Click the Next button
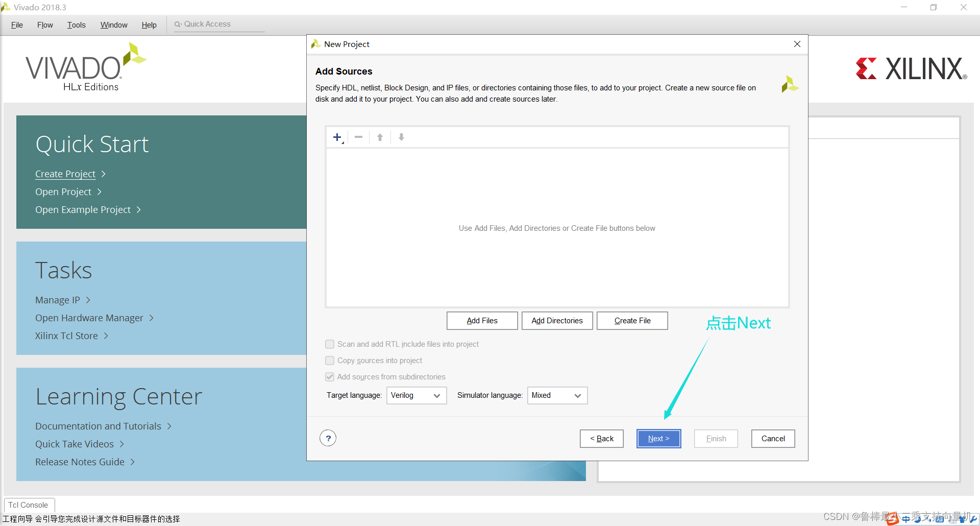The height and width of the screenshot is (526, 980). [x=659, y=439]
